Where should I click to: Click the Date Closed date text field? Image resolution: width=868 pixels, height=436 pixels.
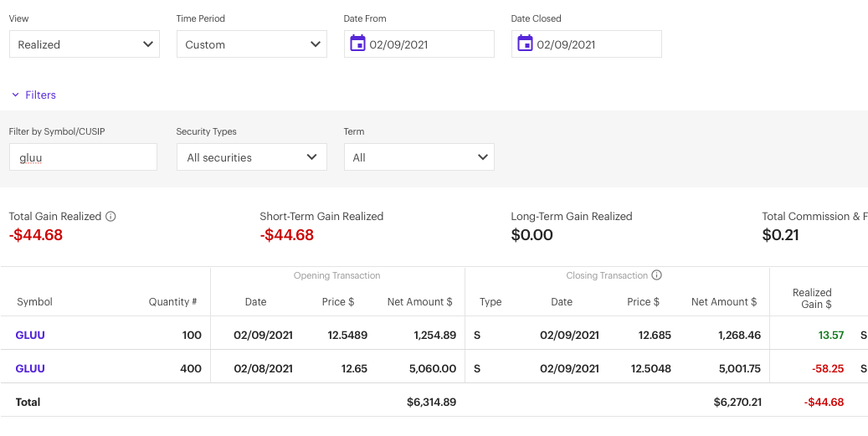(594, 44)
